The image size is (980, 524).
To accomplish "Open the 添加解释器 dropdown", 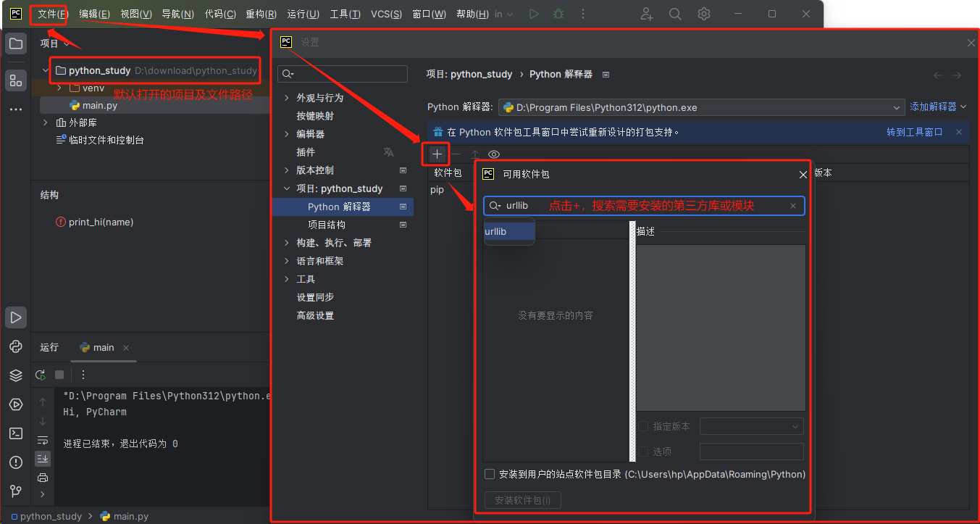I will [938, 107].
